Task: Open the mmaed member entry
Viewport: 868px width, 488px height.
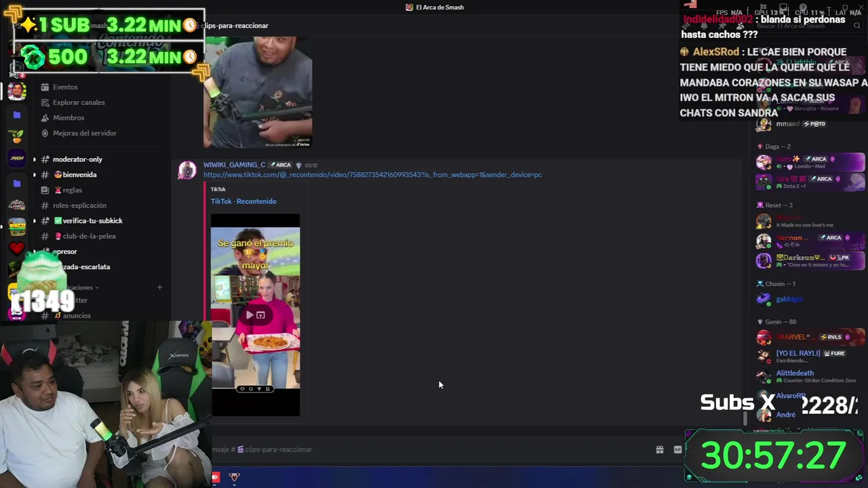Action: 810,124
